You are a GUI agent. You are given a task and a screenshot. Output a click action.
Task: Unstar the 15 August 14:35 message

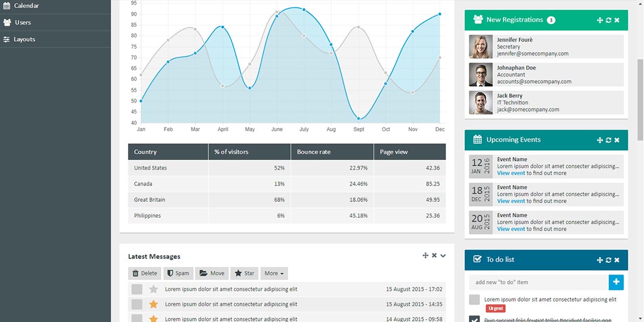point(153,304)
